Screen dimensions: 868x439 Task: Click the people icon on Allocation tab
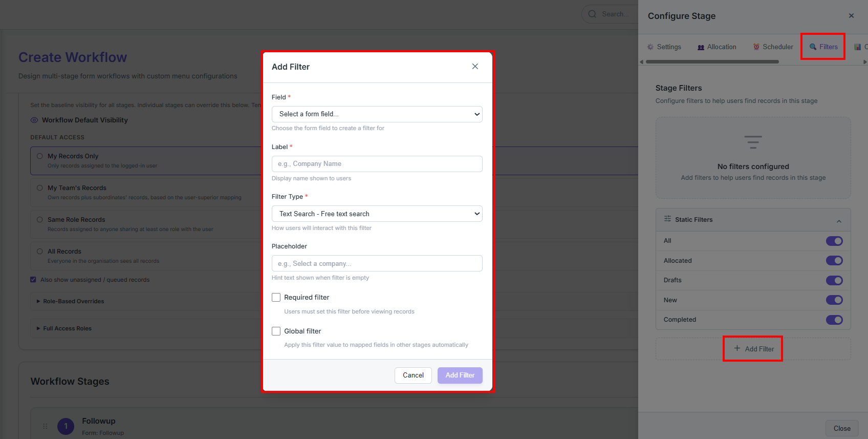tap(701, 47)
